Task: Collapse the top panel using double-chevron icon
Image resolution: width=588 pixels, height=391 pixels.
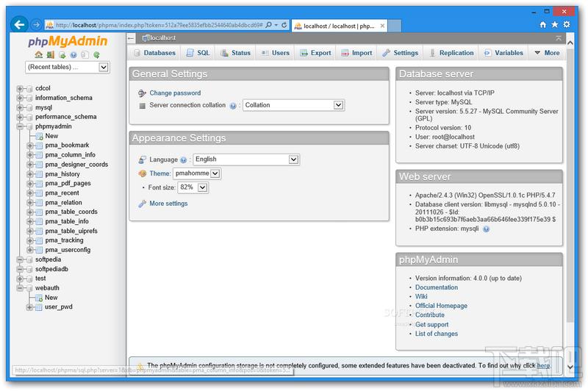Action: coord(560,37)
